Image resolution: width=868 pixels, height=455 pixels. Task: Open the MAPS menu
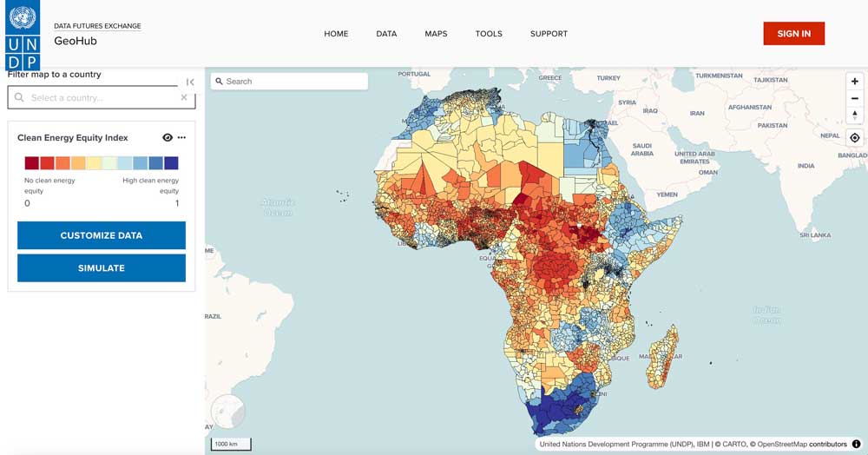tap(436, 34)
